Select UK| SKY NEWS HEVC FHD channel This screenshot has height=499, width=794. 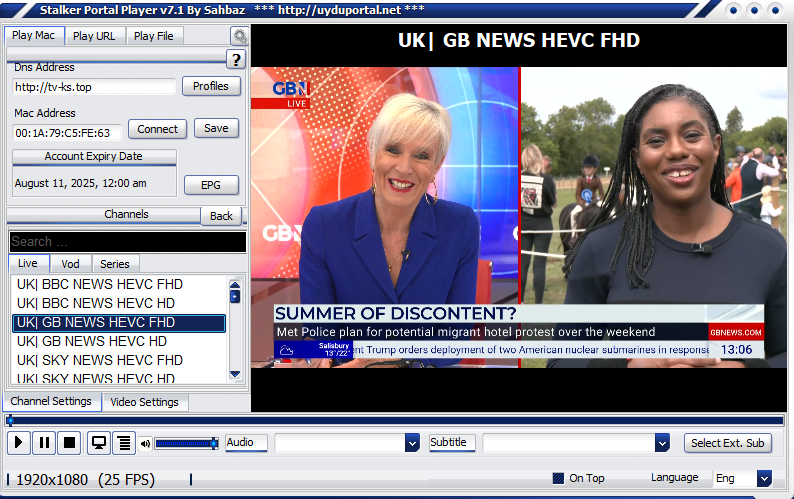[119, 360]
